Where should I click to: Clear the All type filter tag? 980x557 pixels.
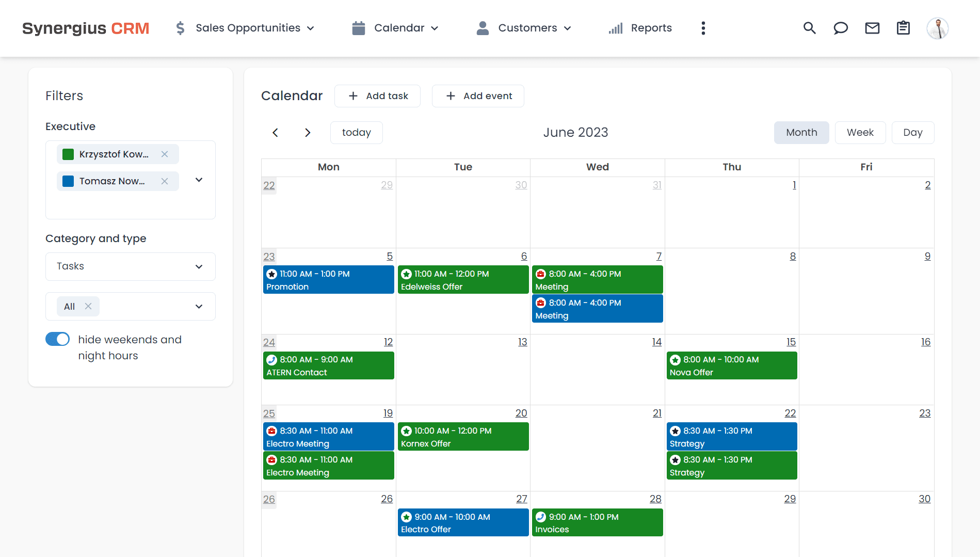pos(88,306)
